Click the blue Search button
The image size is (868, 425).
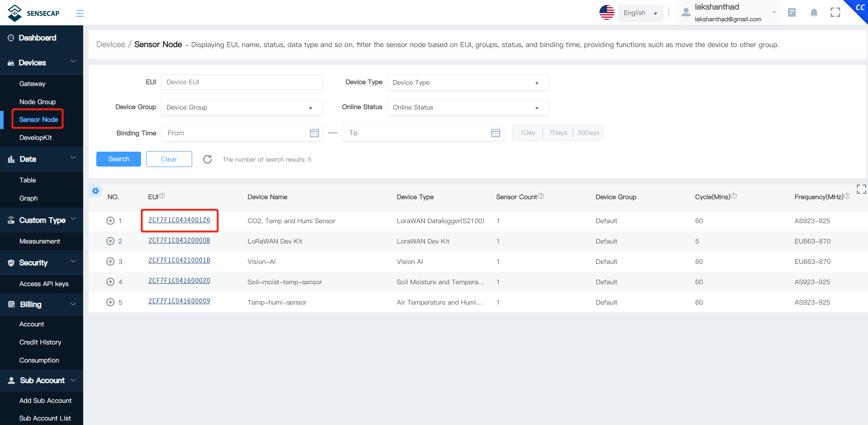[118, 159]
